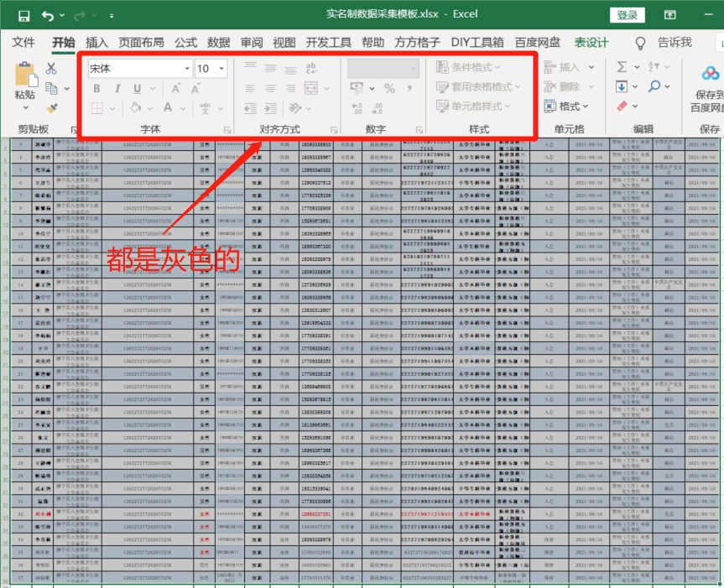724x588 pixels.
Task: Toggle Center alignment
Action: pyautogui.click(x=271, y=88)
